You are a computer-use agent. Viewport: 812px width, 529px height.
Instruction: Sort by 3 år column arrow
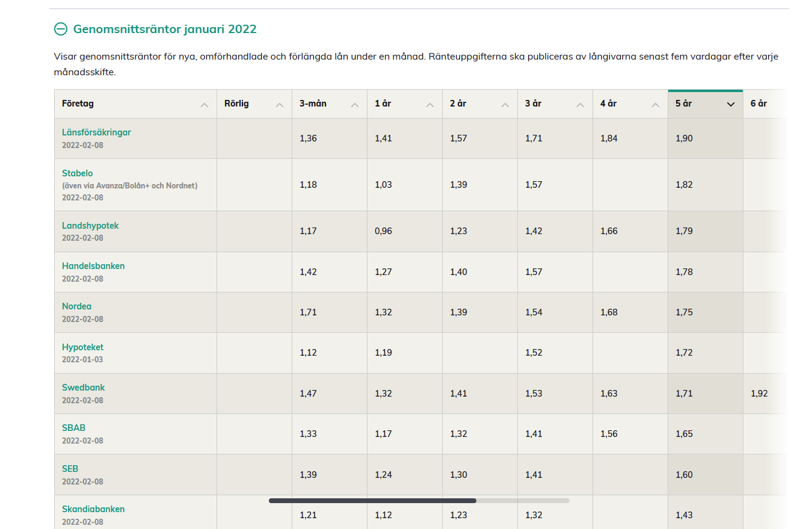tap(580, 104)
